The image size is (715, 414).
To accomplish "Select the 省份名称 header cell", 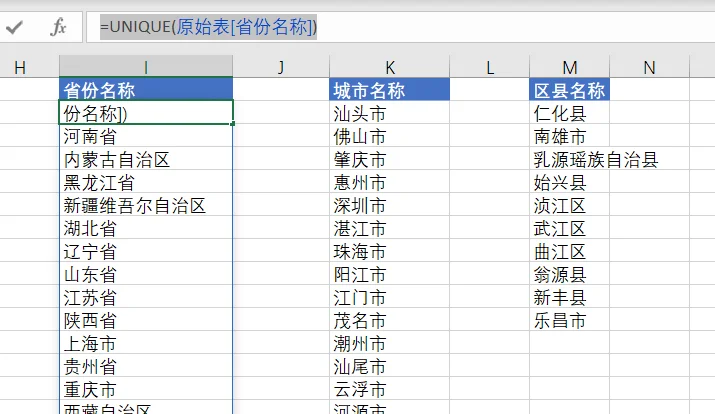I will click(146, 89).
